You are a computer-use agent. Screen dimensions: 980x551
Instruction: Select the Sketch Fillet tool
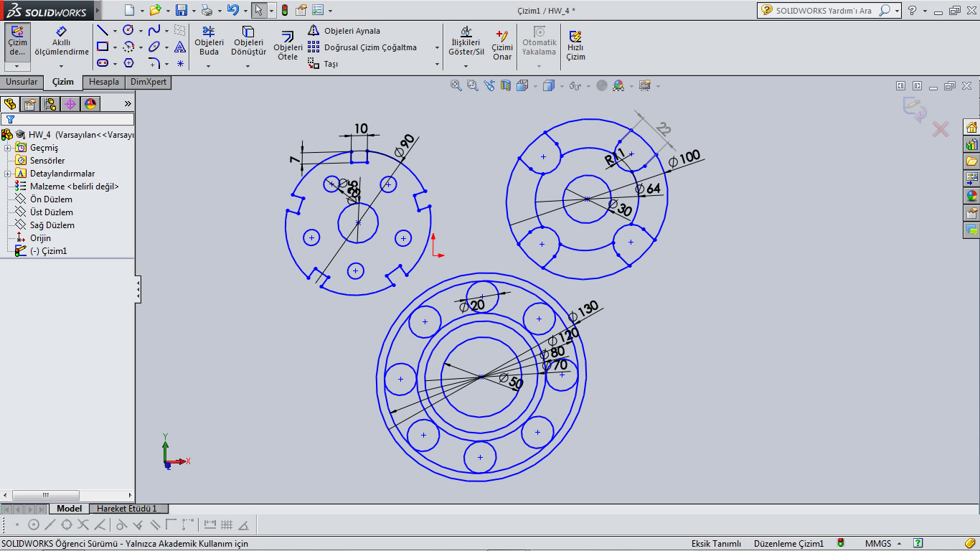[x=154, y=63]
